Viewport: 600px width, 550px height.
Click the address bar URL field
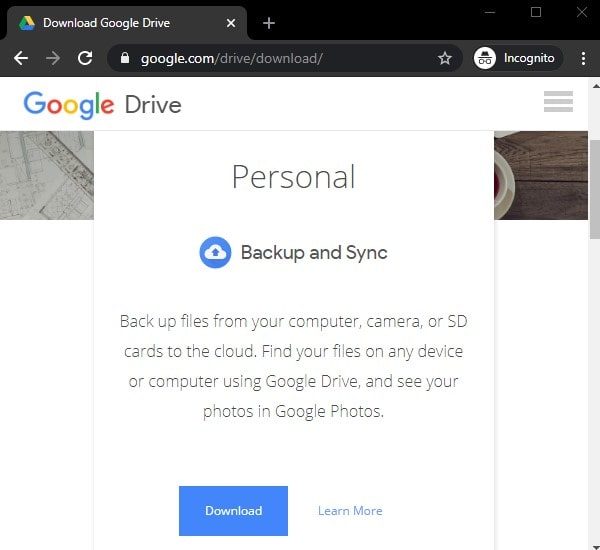[280, 58]
